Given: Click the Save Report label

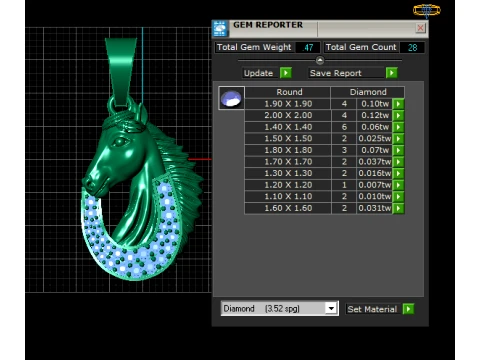Looking at the screenshot, I should pos(336,73).
